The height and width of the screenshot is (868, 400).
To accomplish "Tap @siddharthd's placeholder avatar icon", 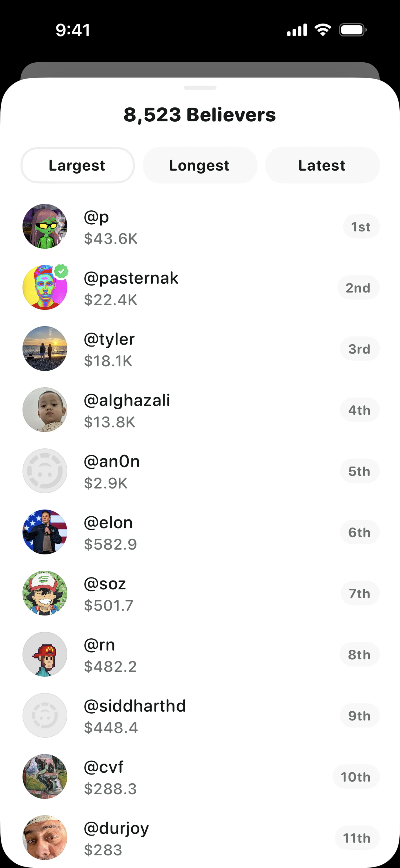I will pos(45,715).
